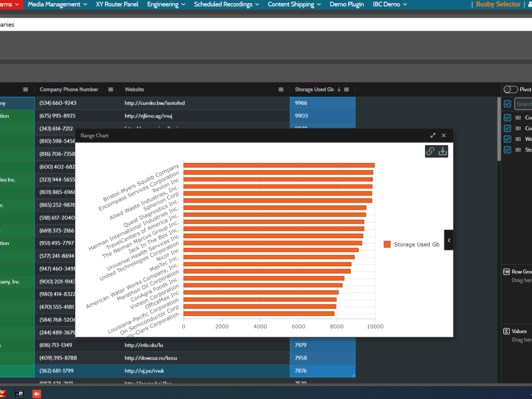
Task: Open the mR app in the taskbar
Action: 19,394
